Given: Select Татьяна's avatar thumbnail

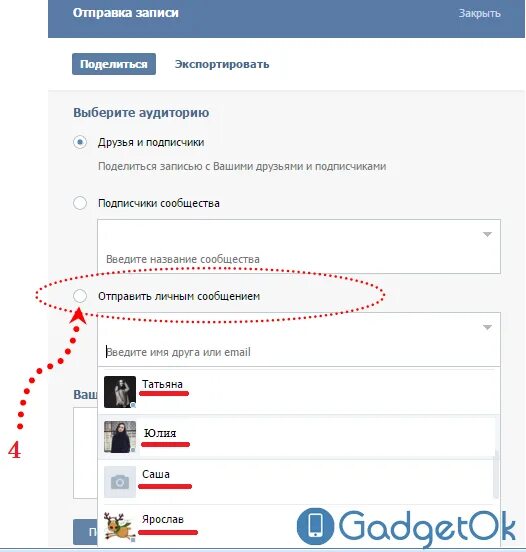Looking at the screenshot, I should (x=120, y=392).
